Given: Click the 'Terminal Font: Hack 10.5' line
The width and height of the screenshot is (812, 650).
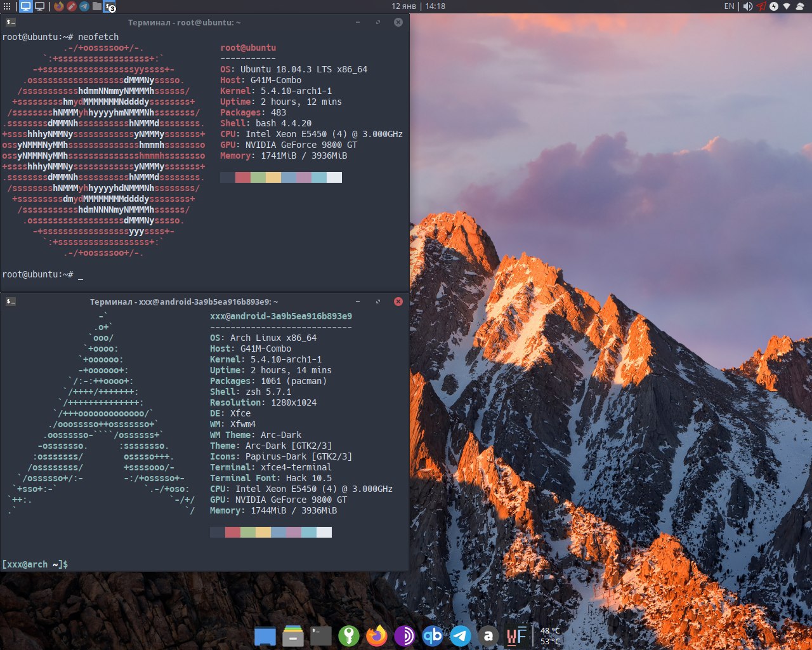Looking at the screenshot, I should 271,478.
